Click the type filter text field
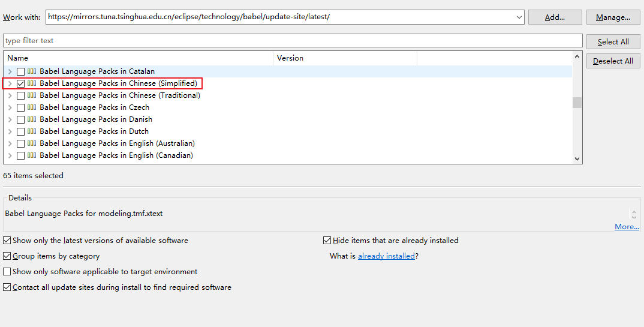 [293, 41]
